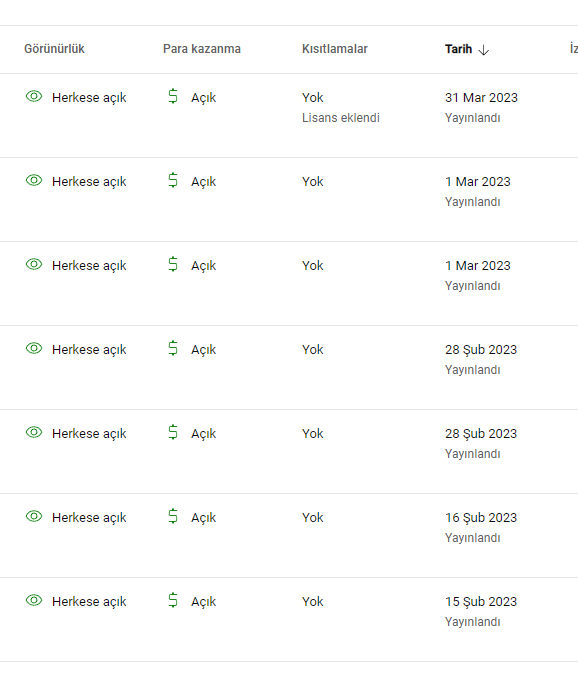Click the dollar icon in the 16 Şub 2023 row
This screenshot has height=678, width=578.
pyautogui.click(x=173, y=516)
